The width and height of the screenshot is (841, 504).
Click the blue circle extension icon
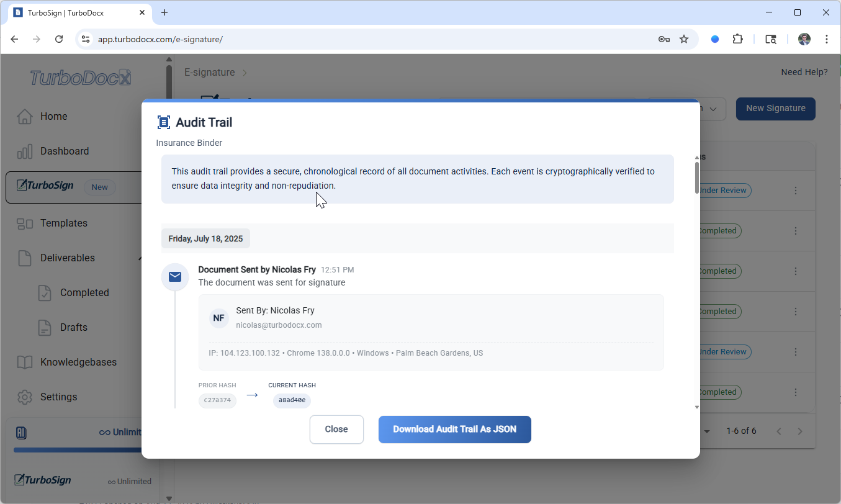pos(715,39)
